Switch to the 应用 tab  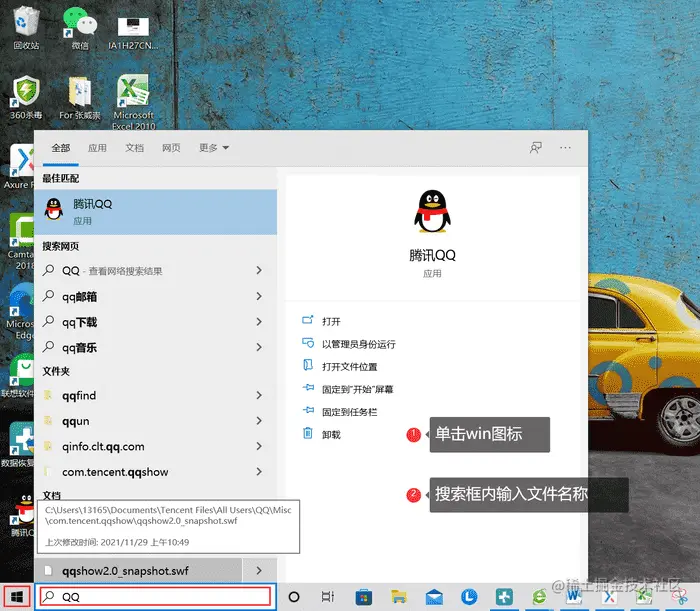point(97,148)
